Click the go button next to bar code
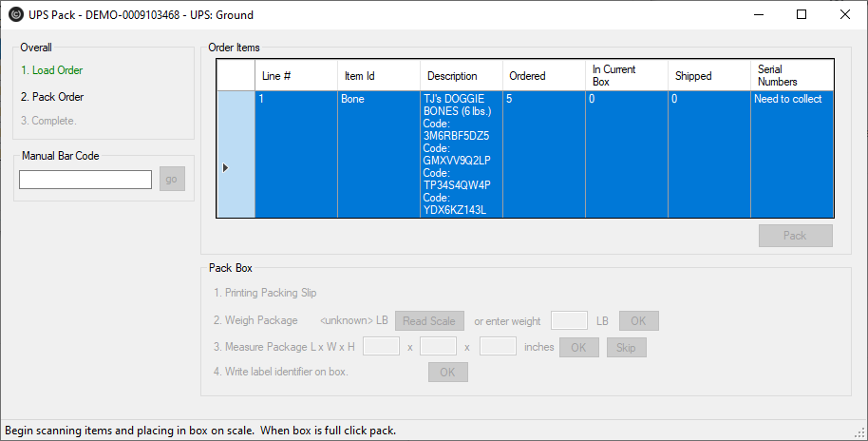Screen dimensions: 868x441 [x=172, y=179]
